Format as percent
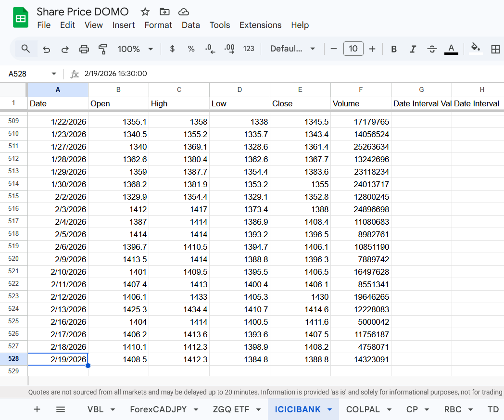 click(x=191, y=49)
